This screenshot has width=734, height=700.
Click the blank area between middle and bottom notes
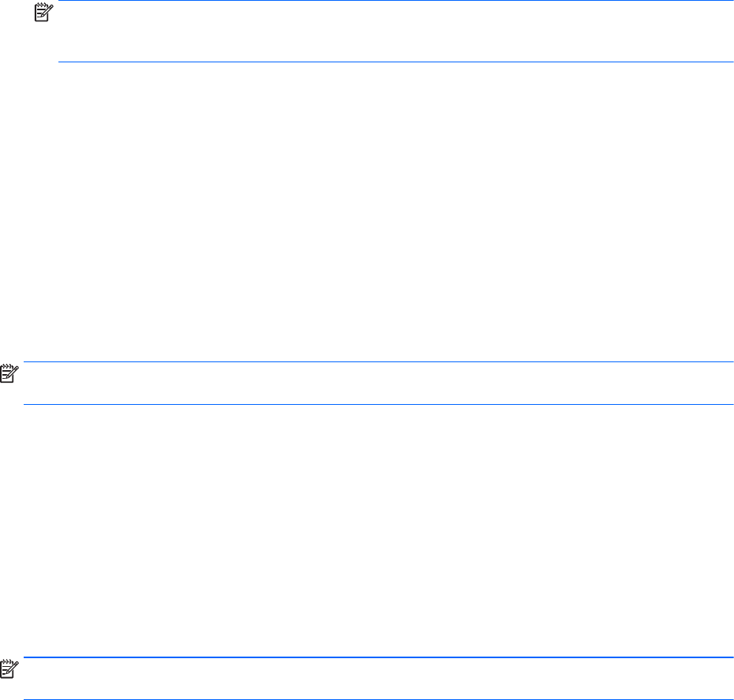click(367, 531)
